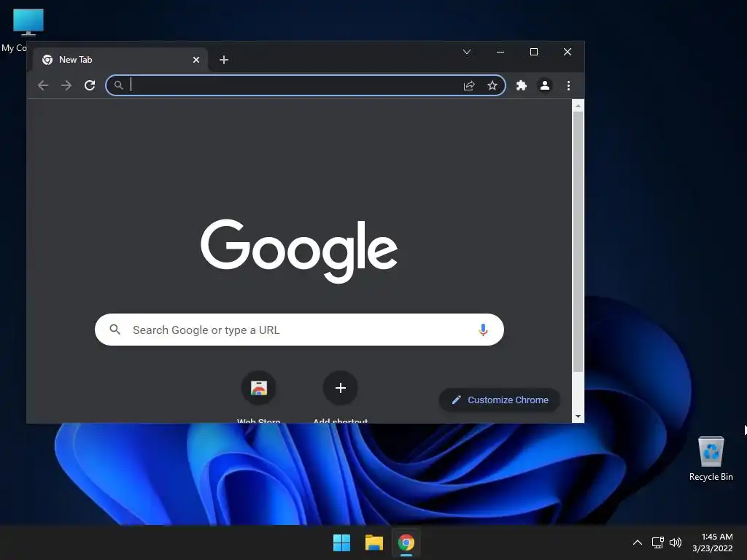The image size is (747, 560).
Task: Click the scrollbar down arrow
Action: click(578, 416)
